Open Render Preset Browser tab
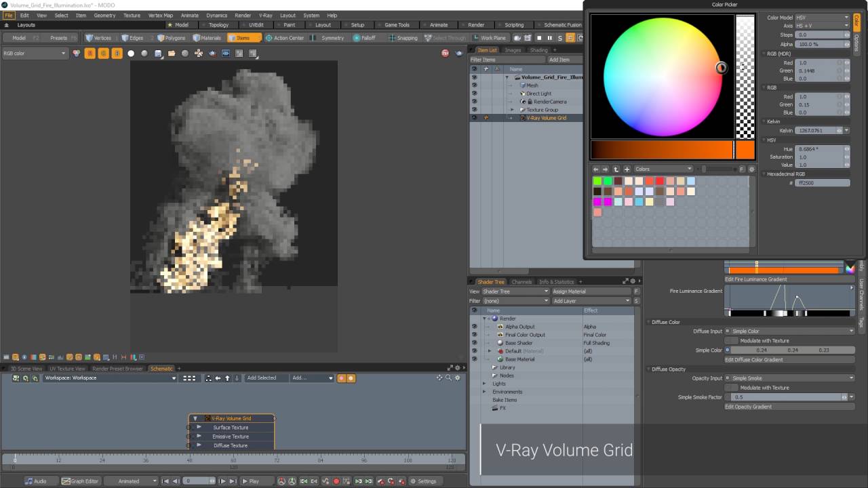Screen dimensions: 868x488 (x=118, y=369)
